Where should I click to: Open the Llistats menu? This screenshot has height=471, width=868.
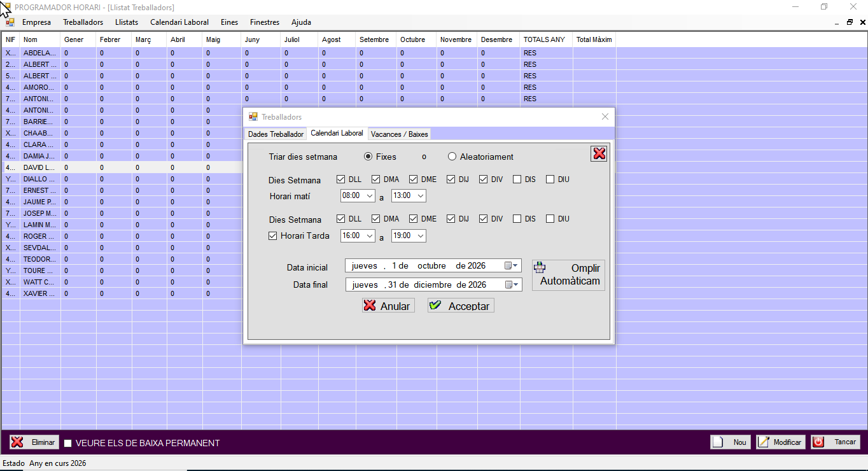tap(127, 22)
